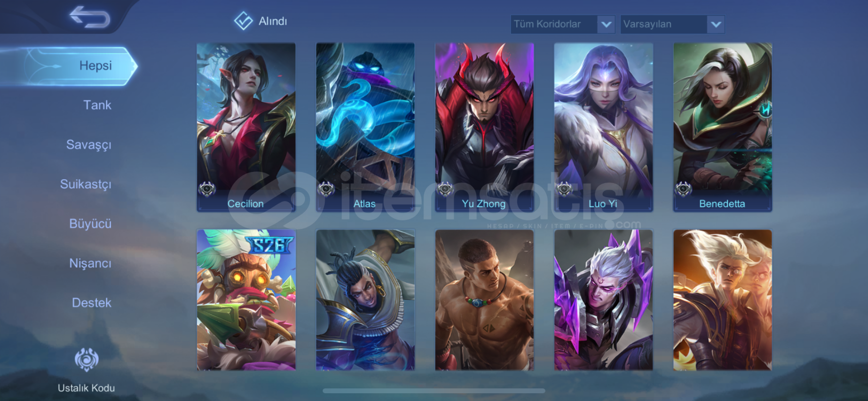The height and width of the screenshot is (401, 868).
Task: Tap the mastery badge on Cecilion card
Action: [207, 188]
